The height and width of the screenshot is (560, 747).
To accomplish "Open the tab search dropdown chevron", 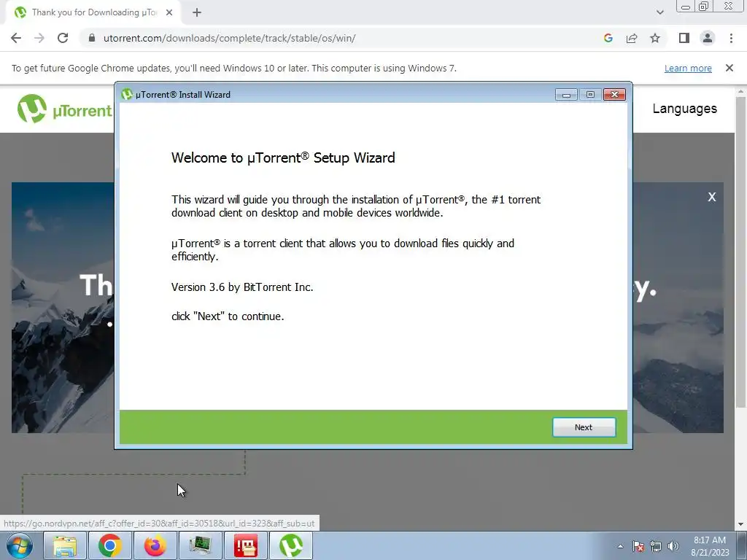I will coord(659,12).
